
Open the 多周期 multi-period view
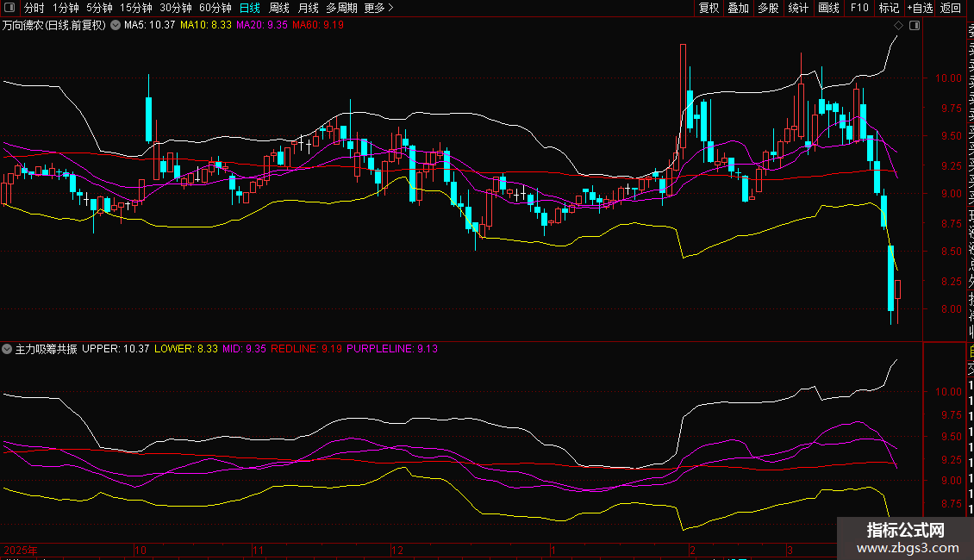click(341, 8)
